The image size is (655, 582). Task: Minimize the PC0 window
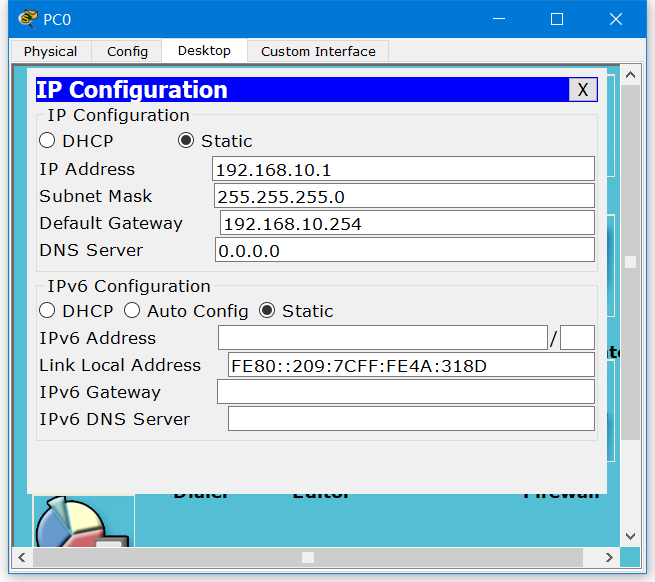tap(499, 19)
